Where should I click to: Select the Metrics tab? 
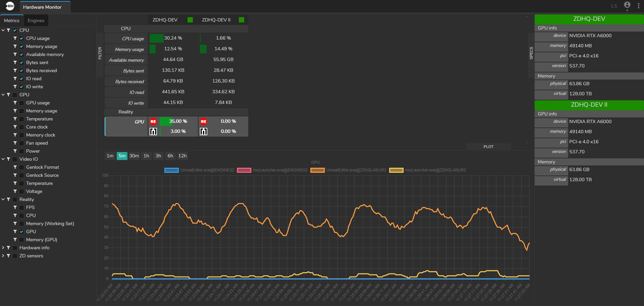point(12,20)
